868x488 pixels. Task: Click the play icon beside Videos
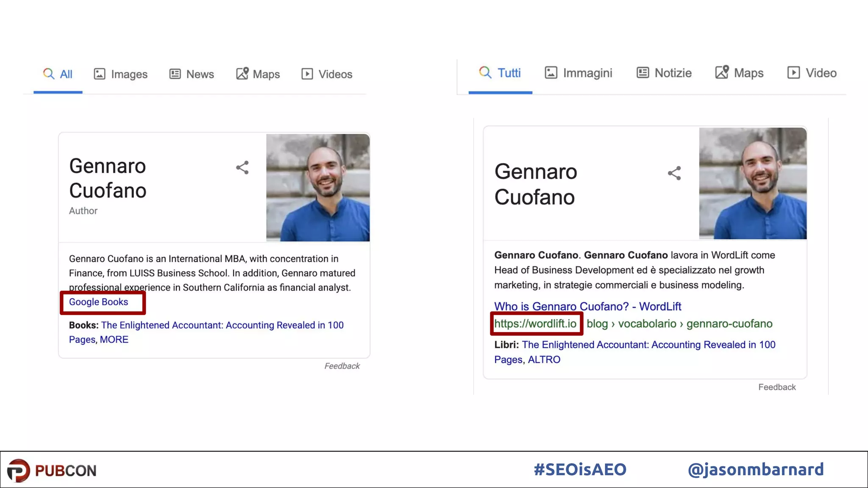307,74
